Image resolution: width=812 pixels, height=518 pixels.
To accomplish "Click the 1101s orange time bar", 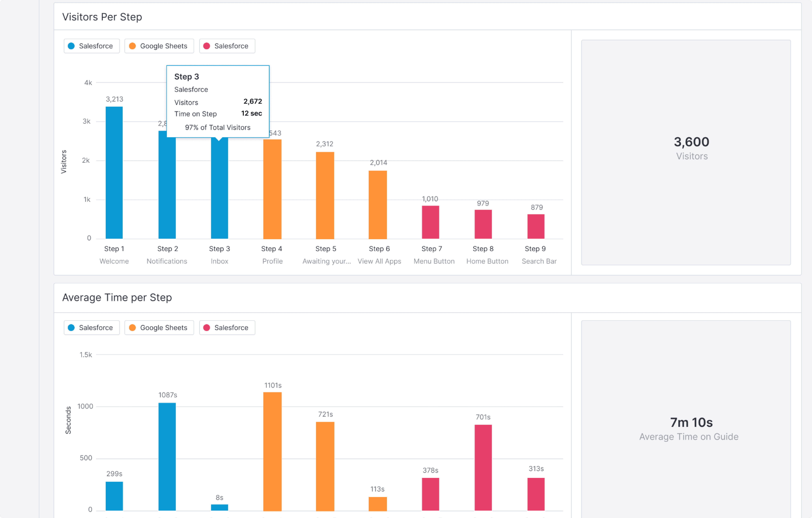I will (272, 451).
